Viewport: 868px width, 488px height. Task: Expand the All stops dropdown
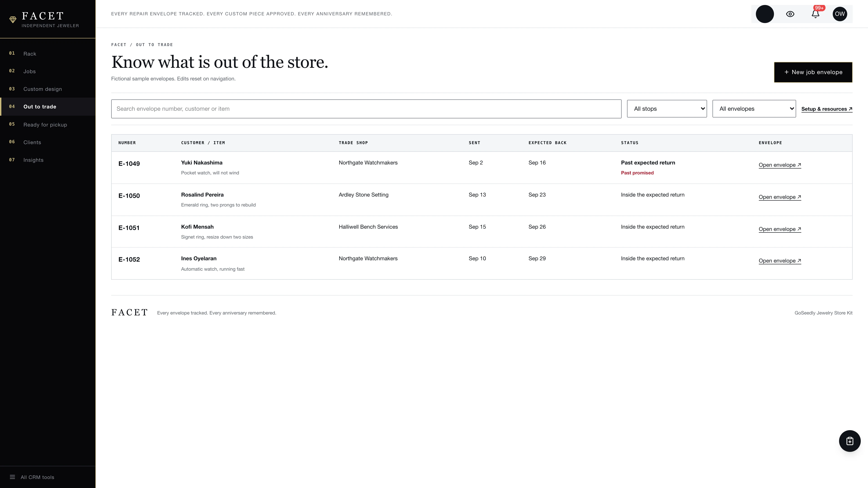[x=667, y=109]
